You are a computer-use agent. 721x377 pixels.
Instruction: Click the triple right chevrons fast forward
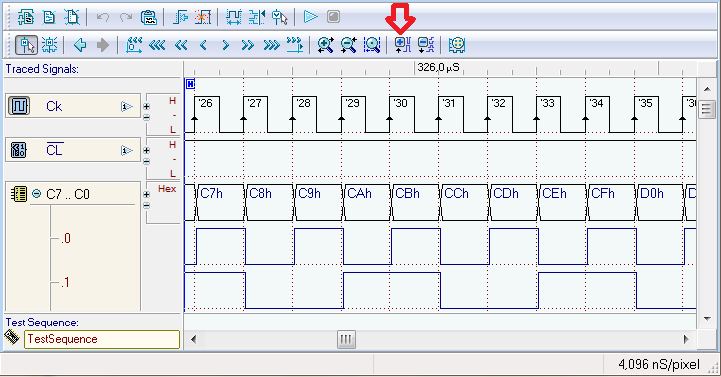[271, 45]
